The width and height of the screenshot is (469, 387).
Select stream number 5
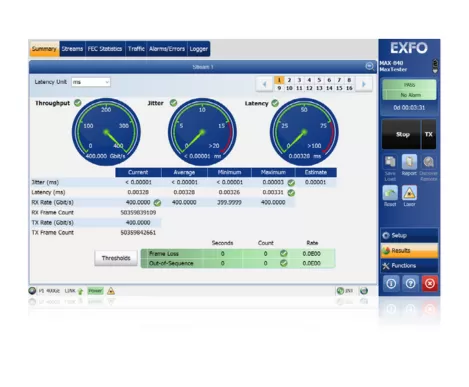pyautogui.click(x=319, y=80)
